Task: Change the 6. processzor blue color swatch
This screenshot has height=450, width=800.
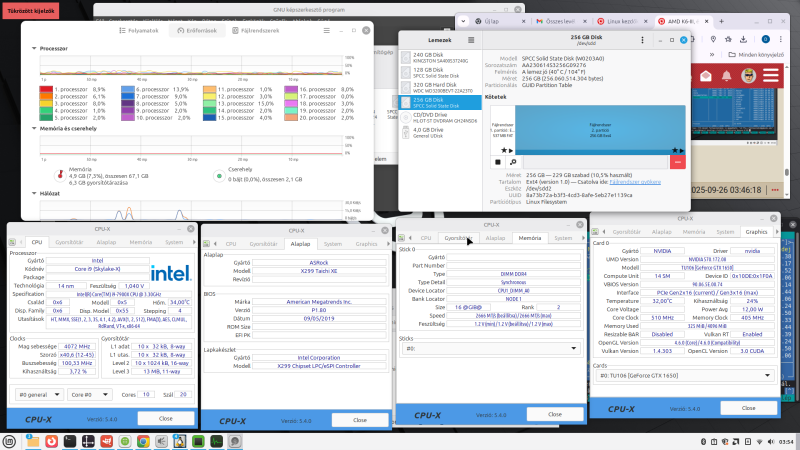Action: [128, 89]
